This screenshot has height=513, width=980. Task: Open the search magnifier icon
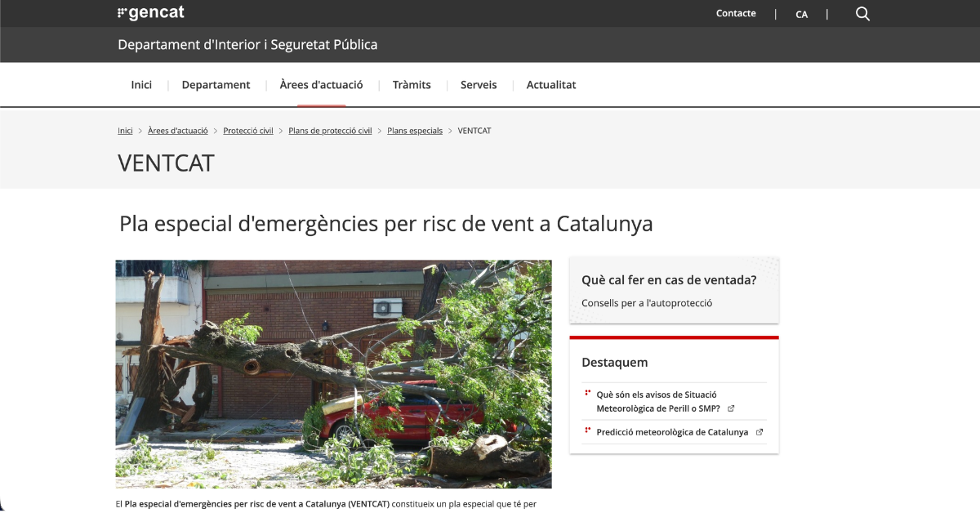point(862,14)
